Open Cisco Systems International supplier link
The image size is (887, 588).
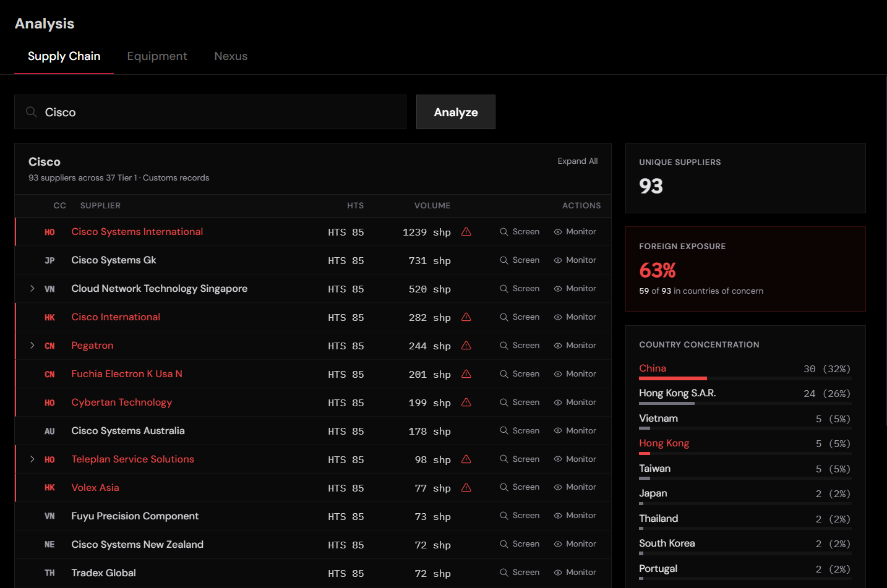click(137, 232)
